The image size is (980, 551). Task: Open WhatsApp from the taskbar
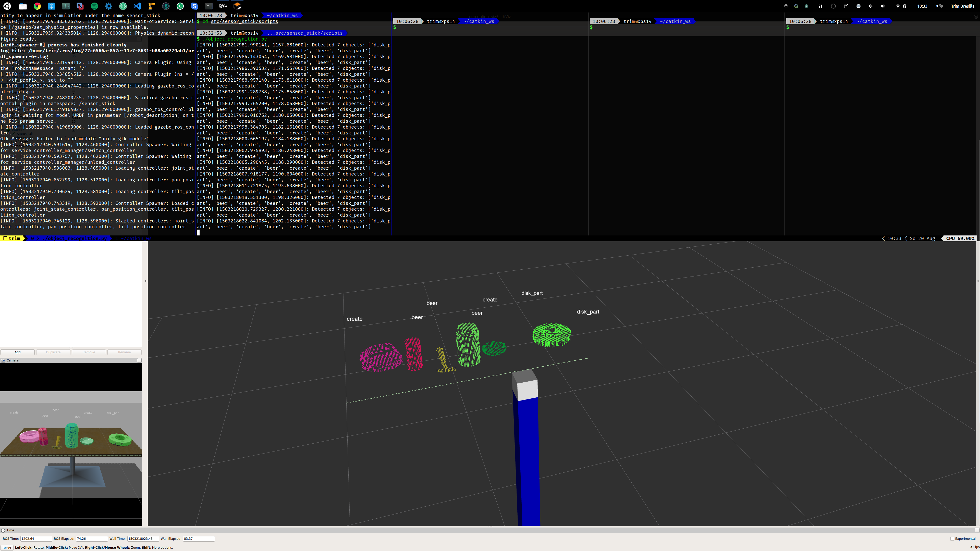click(180, 6)
